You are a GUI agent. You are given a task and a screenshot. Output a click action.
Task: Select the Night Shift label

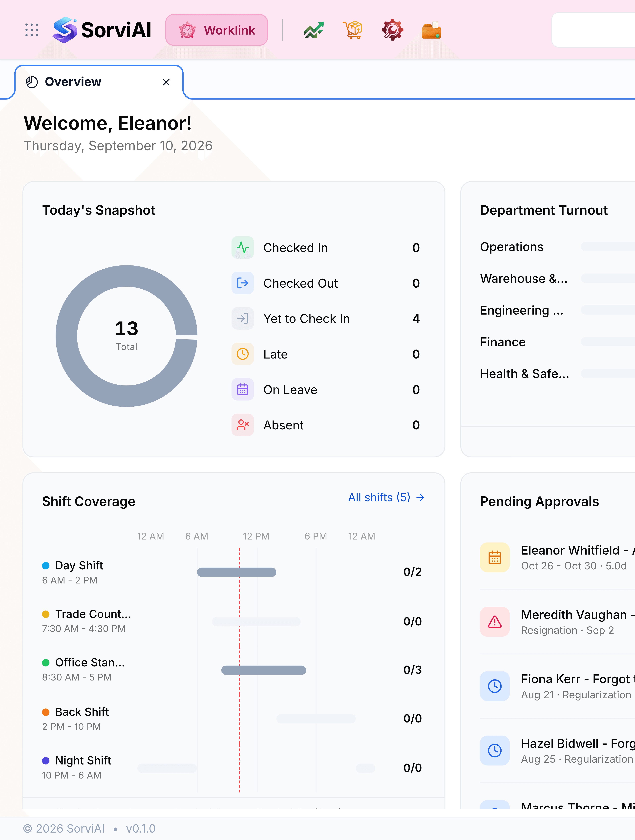point(83,760)
